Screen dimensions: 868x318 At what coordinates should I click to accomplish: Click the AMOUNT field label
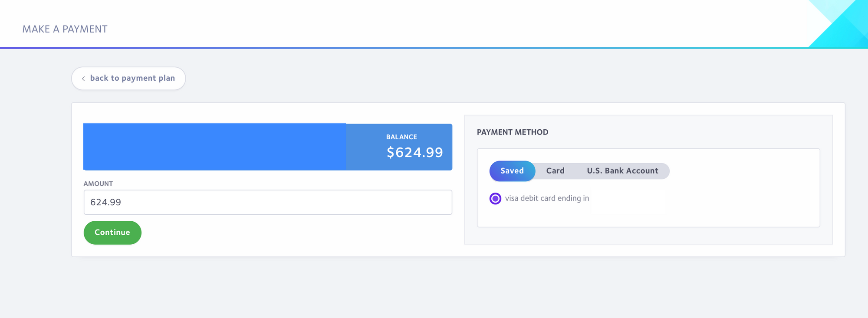[98, 184]
